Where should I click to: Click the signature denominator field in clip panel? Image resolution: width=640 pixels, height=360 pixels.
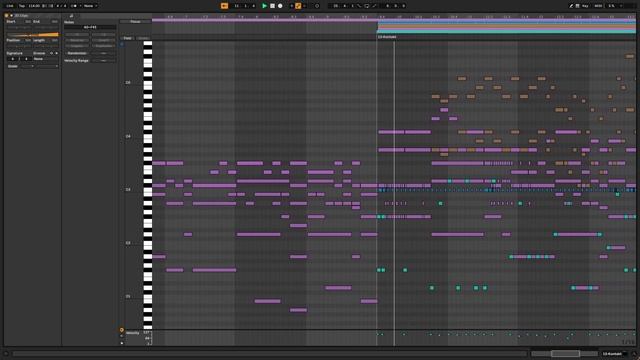(x=26, y=59)
